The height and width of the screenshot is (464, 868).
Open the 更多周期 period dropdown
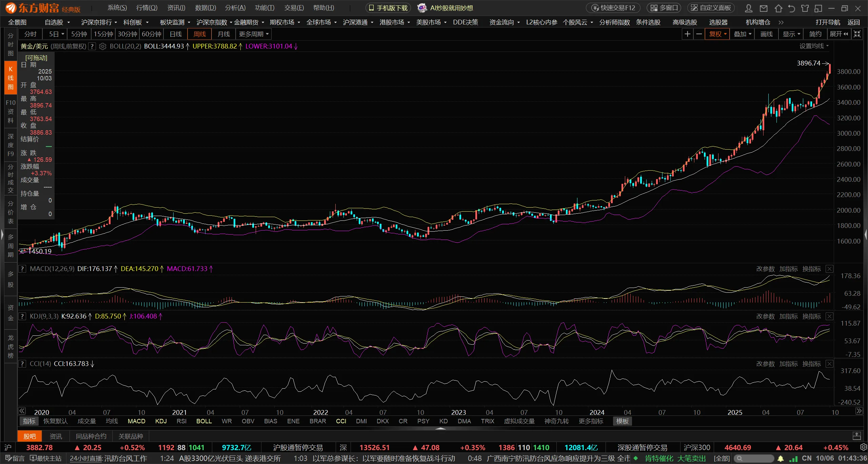tap(254, 34)
